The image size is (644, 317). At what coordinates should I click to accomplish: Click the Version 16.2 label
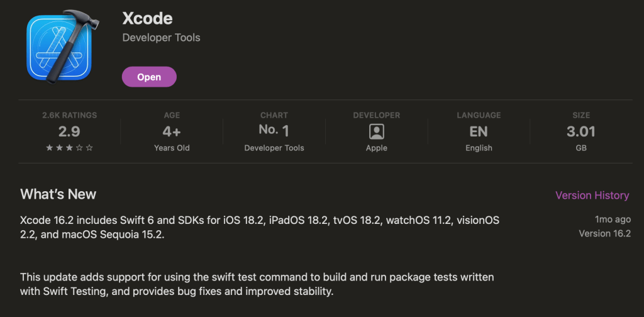[x=604, y=233]
